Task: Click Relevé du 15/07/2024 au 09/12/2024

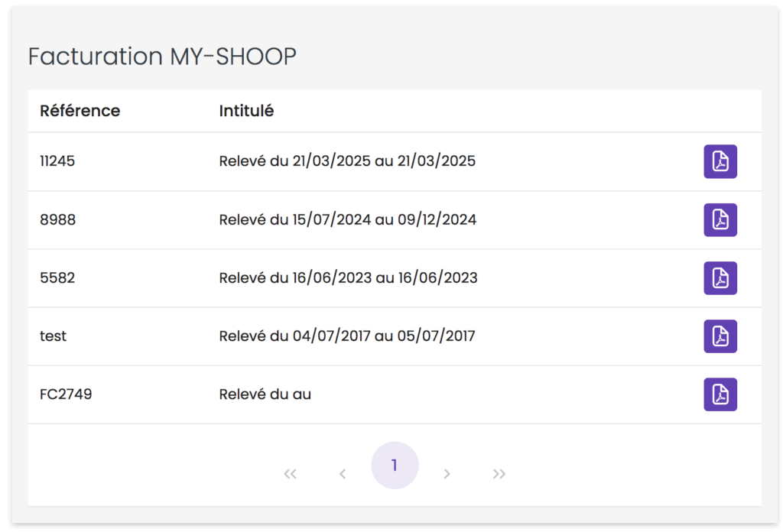Action: (348, 219)
